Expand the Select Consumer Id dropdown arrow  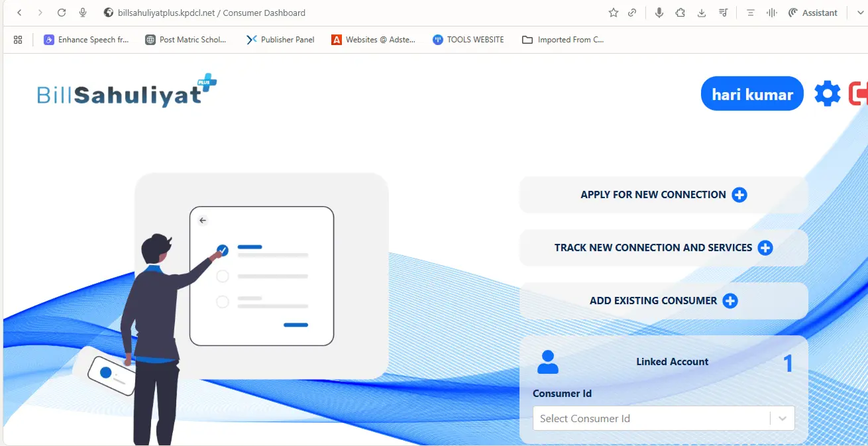click(x=783, y=419)
